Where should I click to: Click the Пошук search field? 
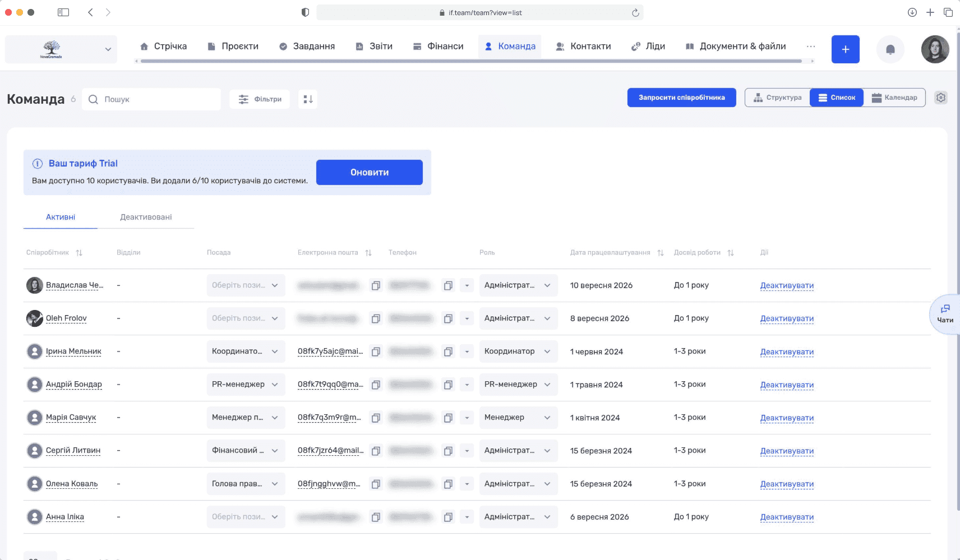151,99
